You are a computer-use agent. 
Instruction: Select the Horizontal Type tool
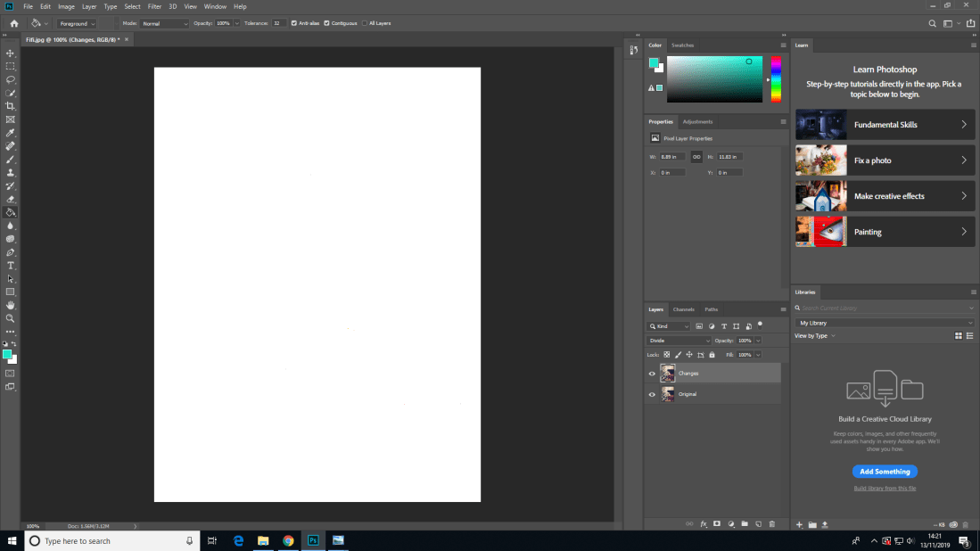(x=11, y=266)
